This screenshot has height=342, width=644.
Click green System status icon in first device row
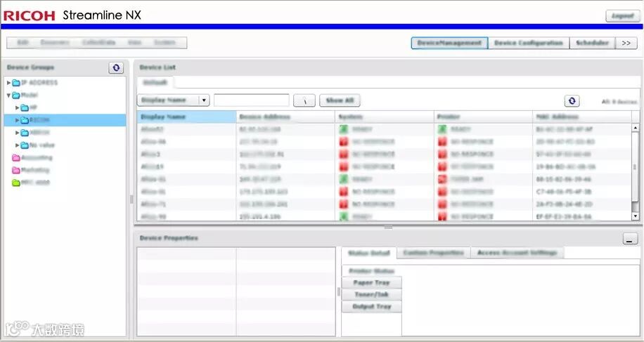[343, 129]
